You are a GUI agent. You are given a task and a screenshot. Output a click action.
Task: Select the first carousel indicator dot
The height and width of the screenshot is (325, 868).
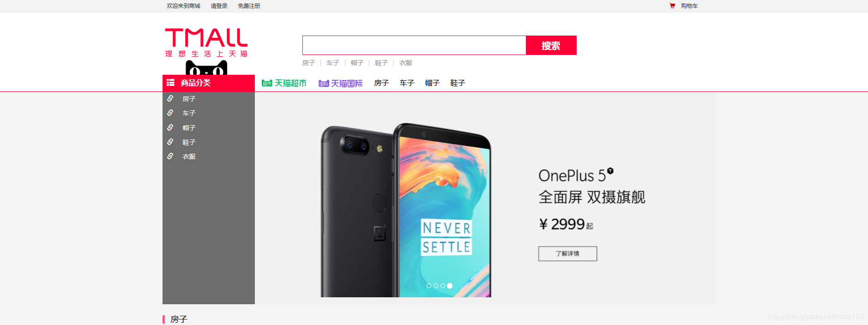[x=429, y=286]
